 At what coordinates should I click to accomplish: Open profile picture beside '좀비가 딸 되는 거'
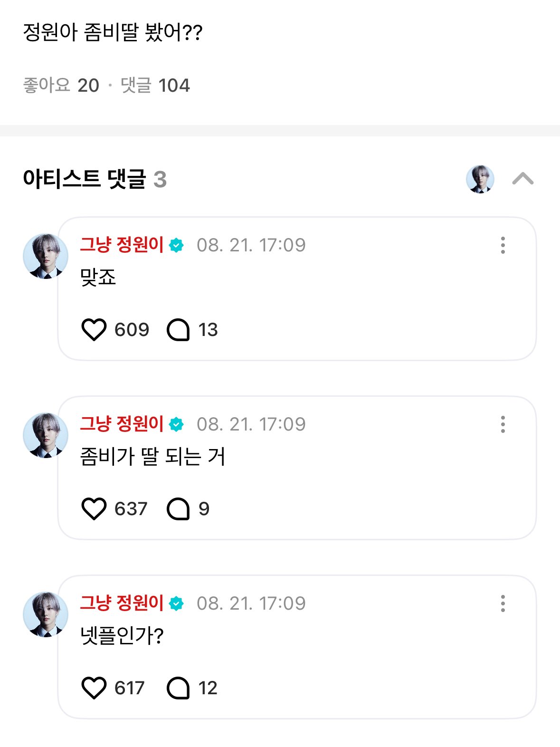[x=46, y=435]
